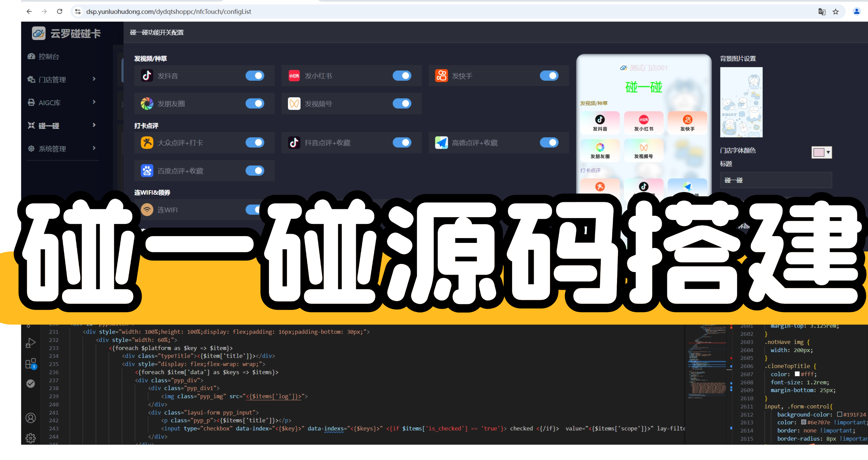868x460 pixels.
Task: Select the Douyin icon next to 发抖音
Action: tap(147, 76)
